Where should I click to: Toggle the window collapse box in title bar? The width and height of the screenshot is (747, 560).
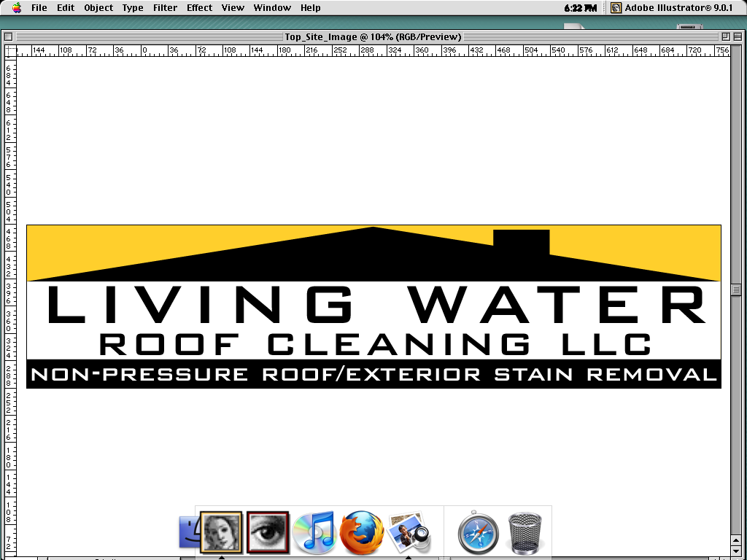[738, 36]
